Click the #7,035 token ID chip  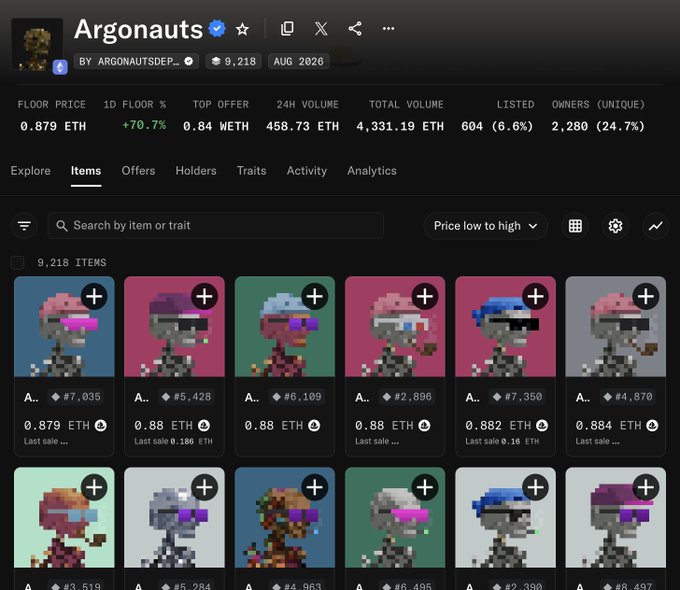coord(76,397)
